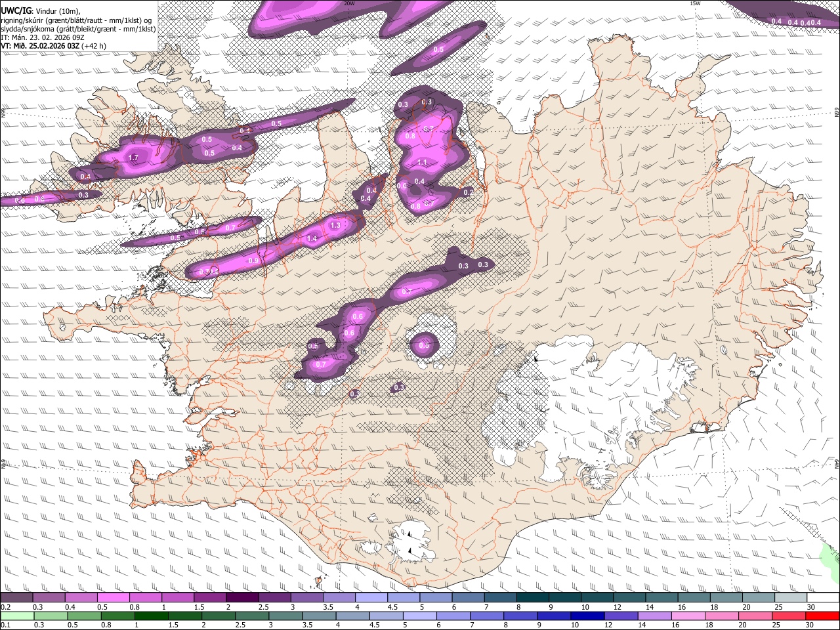
Task: Click the '1.3' precipitation value on the map
Action: 335,226
